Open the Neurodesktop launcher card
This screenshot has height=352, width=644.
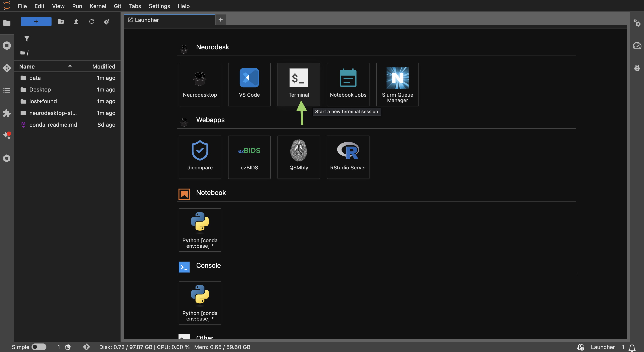pyautogui.click(x=200, y=84)
